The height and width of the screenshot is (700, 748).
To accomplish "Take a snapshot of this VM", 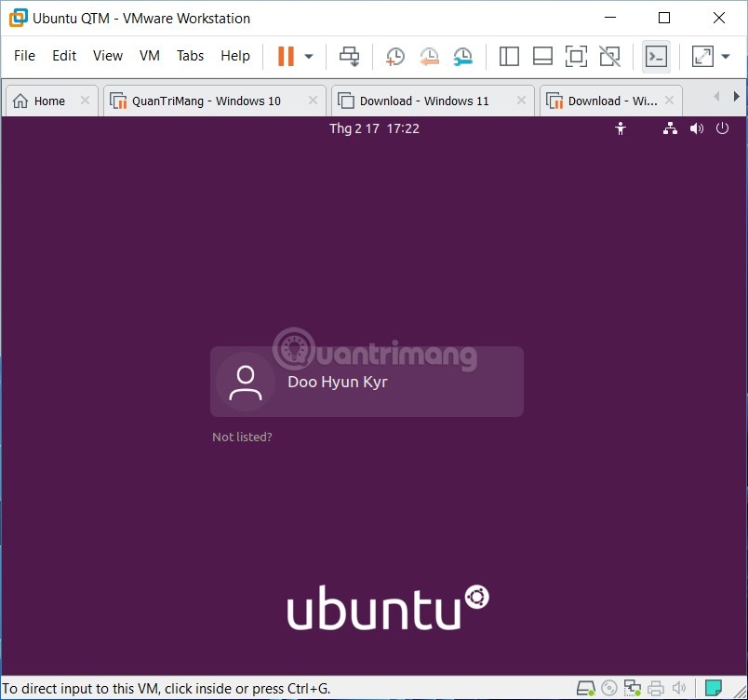I will click(x=395, y=56).
